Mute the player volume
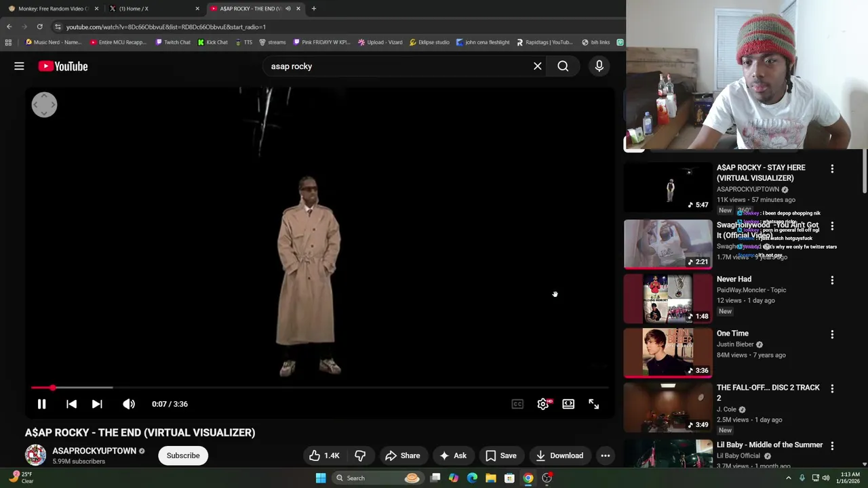This screenshot has width=868, height=488. (129, 404)
